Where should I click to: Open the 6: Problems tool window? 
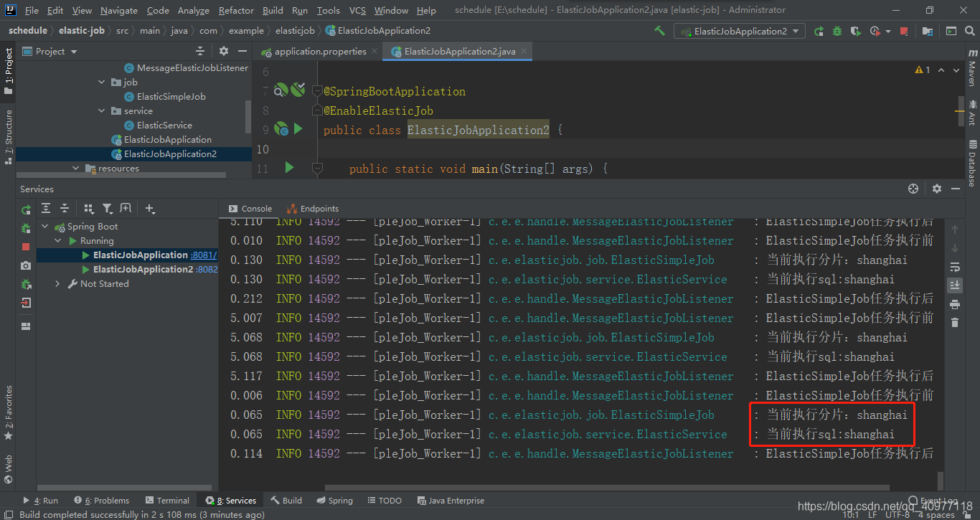pos(101,501)
